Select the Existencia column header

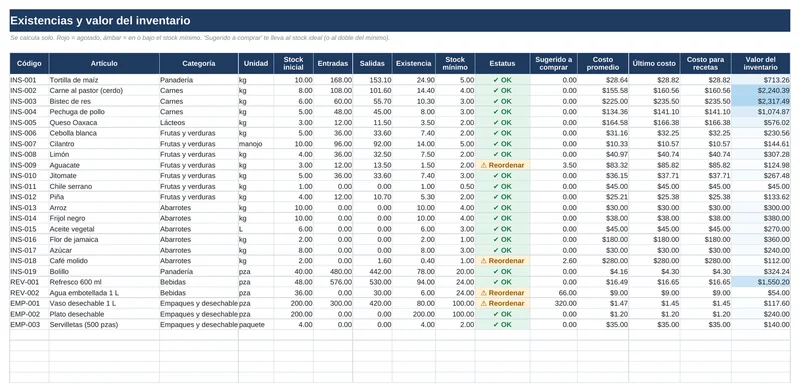[413, 64]
